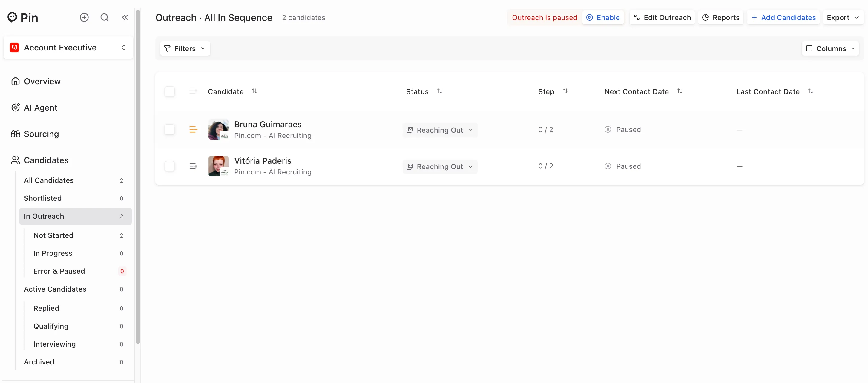Click the plus-circle create icon beside Pin logo
868x383 pixels.
pyautogui.click(x=84, y=17)
